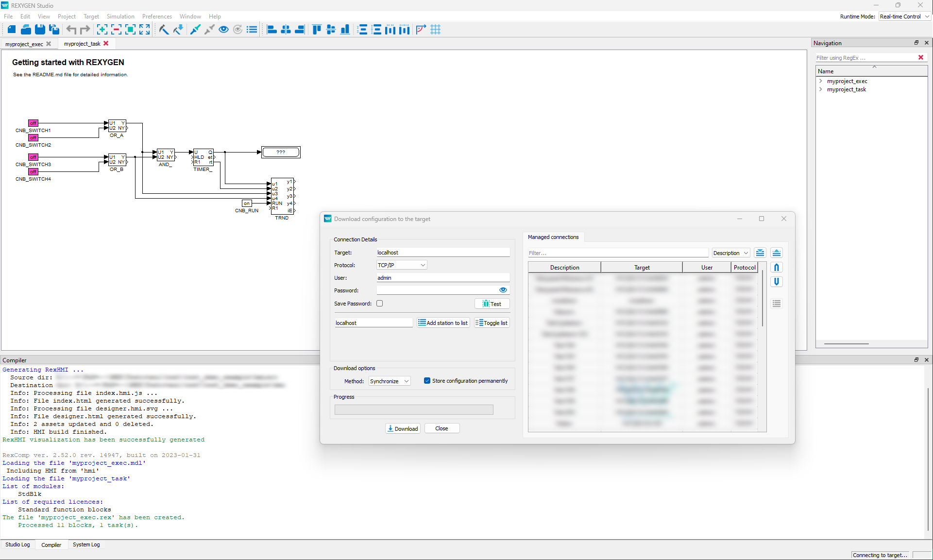The height and width of the screenshot is (560, 933).
Task: Click the Managed connections tab
Action: (553, 237)
